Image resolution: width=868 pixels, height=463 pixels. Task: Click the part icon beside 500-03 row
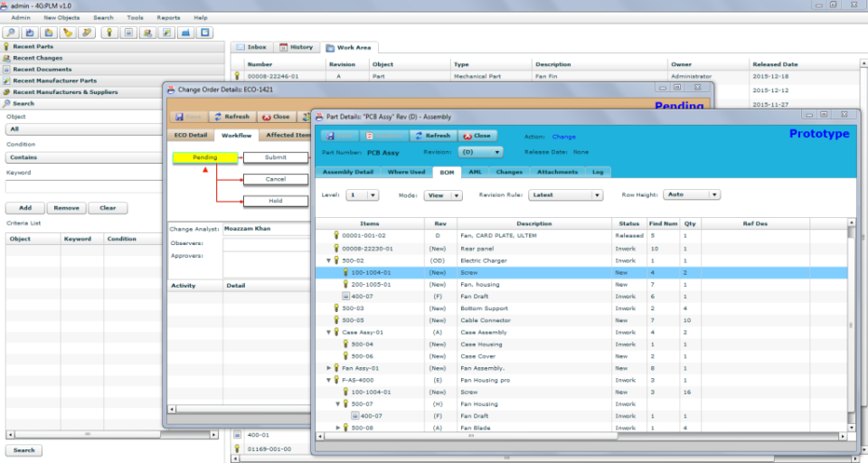click(336, 307)
